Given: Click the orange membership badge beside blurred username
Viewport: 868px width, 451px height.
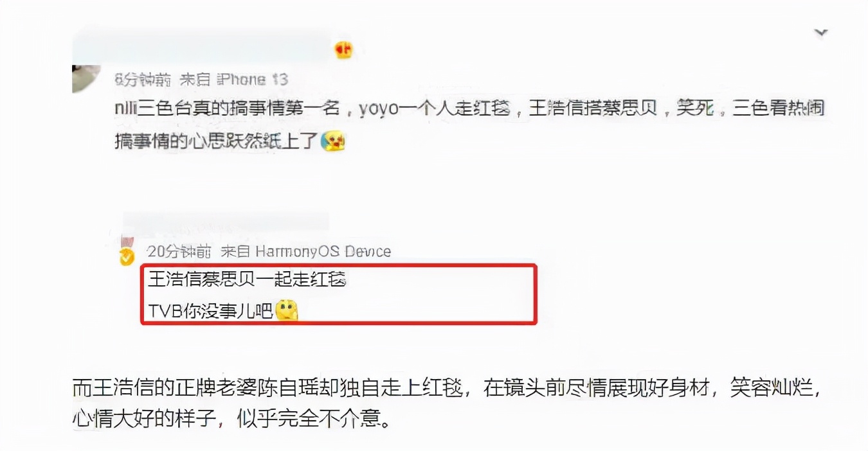Looking at the screenshot, I should 343,50.
